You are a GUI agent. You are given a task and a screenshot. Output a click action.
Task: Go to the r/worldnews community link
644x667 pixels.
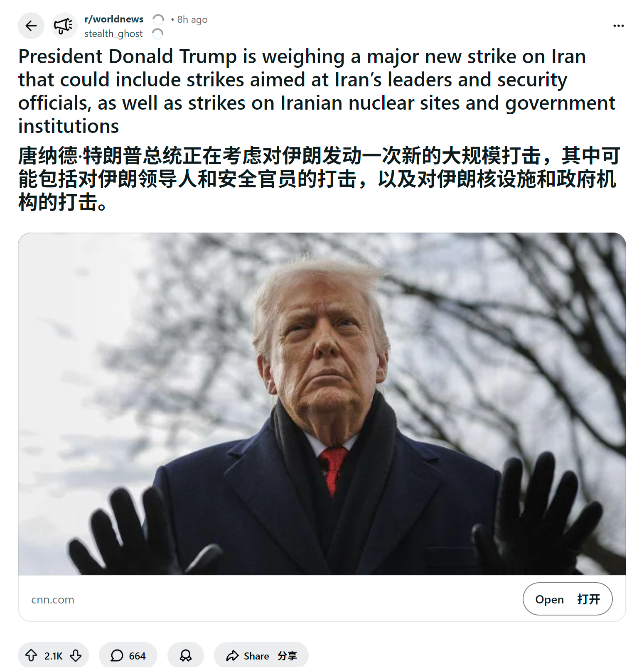click(x=114, y=19)
